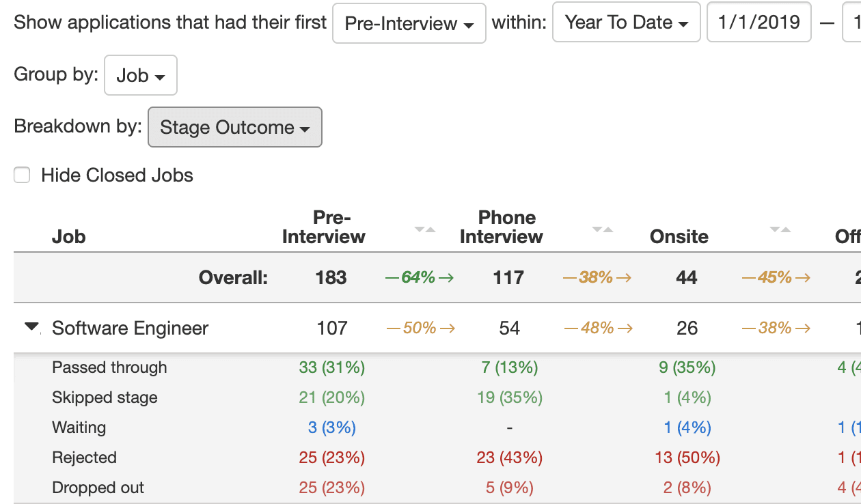Image resolution: width=861 pixels, height=504 pixels.
Task: Click sort arrows after Phone Interview column
Action: click(603, 229)
